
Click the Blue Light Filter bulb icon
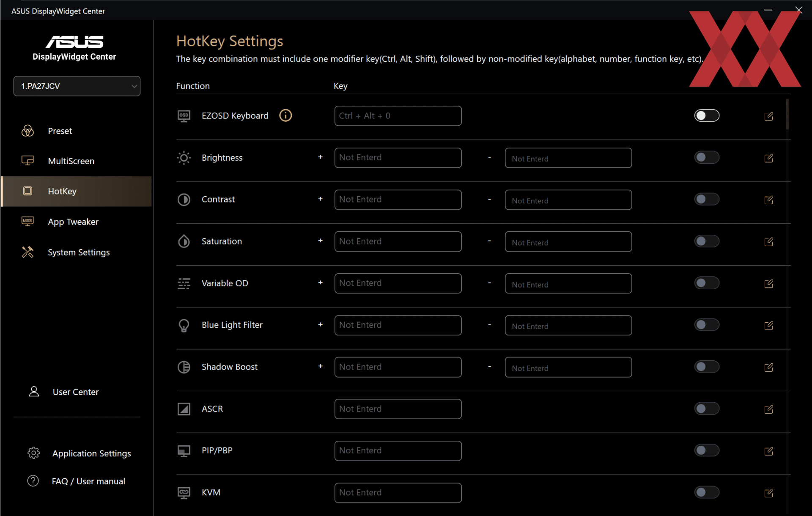pyautogui.click(x=184, y=325)
